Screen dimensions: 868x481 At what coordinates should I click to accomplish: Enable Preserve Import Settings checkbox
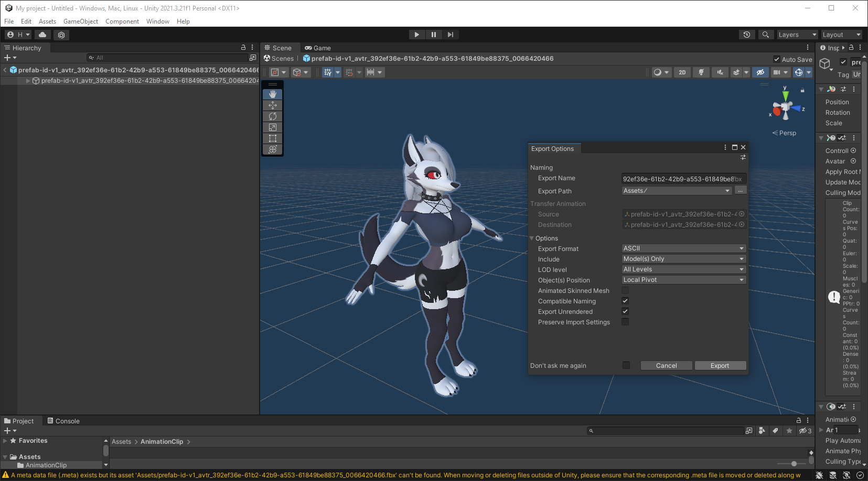coord(625,322)
